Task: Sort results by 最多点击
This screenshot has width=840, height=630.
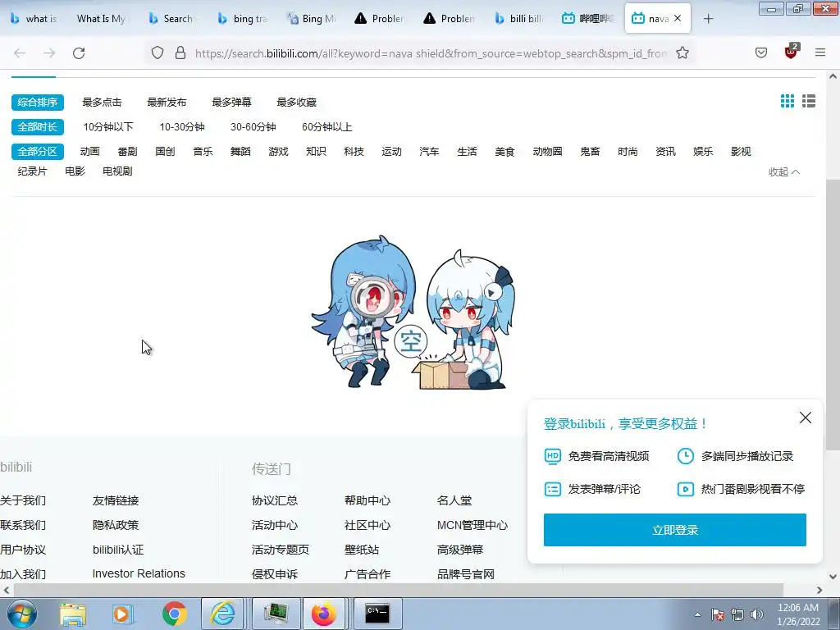Action: click(x=102, y=103)
